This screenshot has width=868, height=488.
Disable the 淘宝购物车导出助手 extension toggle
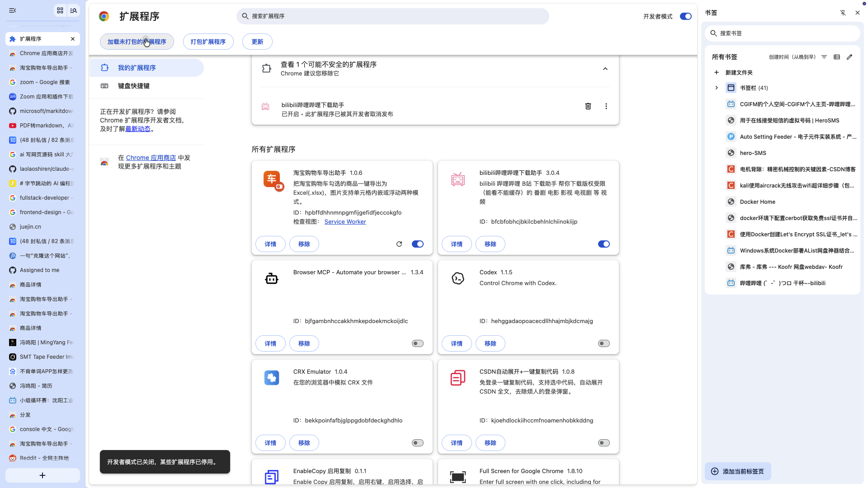(418, 244)
